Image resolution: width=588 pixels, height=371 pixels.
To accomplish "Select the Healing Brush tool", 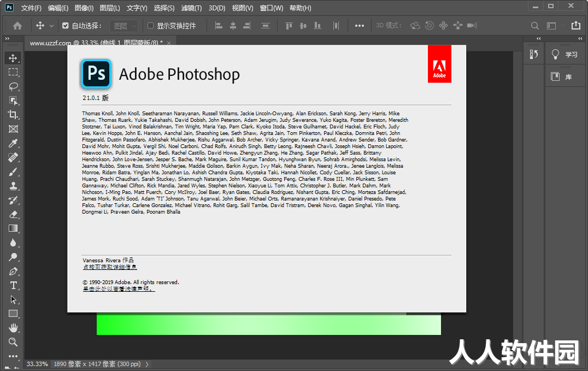I will [13, 157].
